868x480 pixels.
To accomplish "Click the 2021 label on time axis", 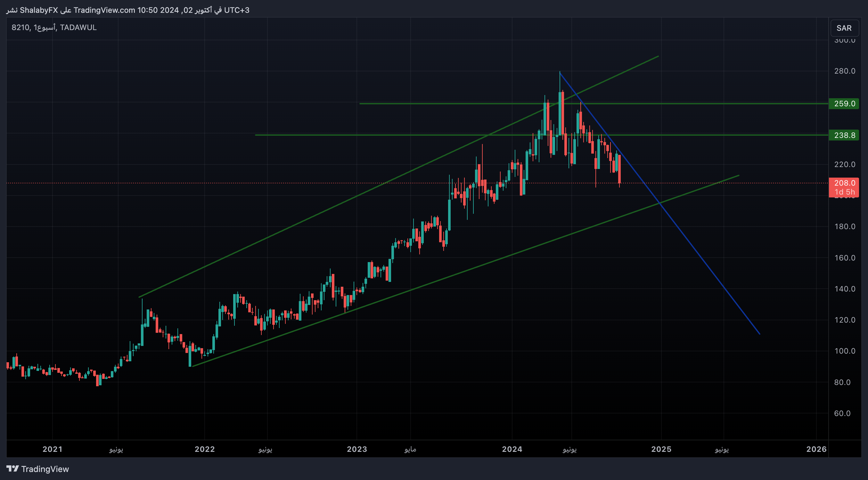I will point(52,449).
